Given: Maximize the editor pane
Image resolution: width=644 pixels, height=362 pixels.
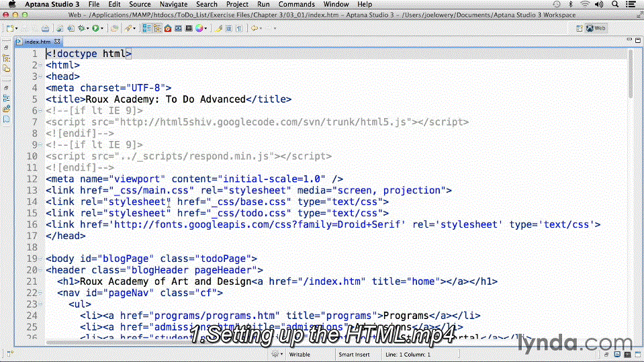Looking at the screenshot, I should [638, 40].
